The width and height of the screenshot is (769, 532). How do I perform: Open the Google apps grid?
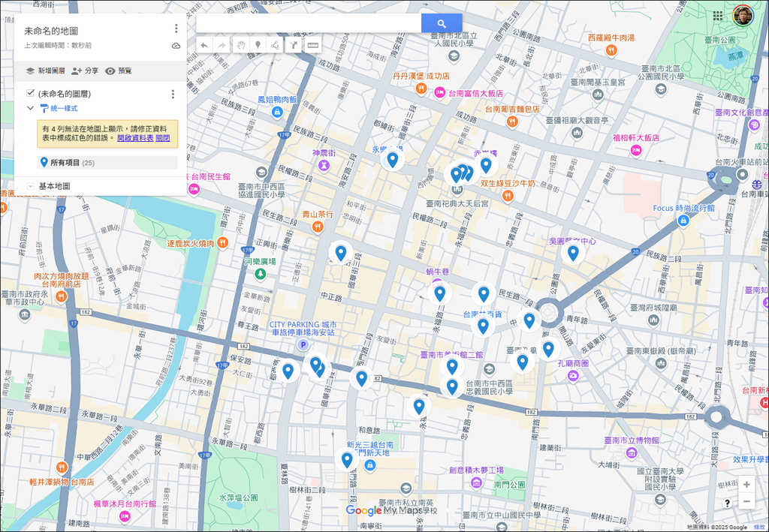(x=718, y=16)
